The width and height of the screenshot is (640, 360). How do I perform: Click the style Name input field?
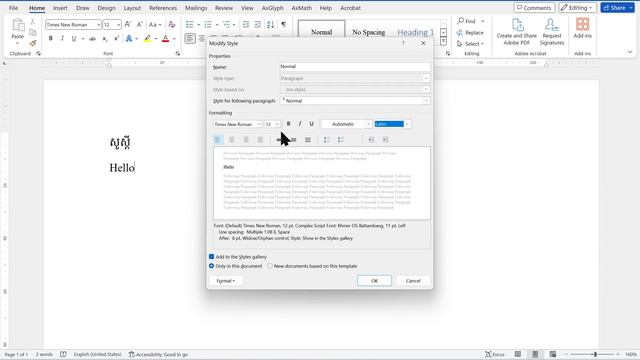355,67
